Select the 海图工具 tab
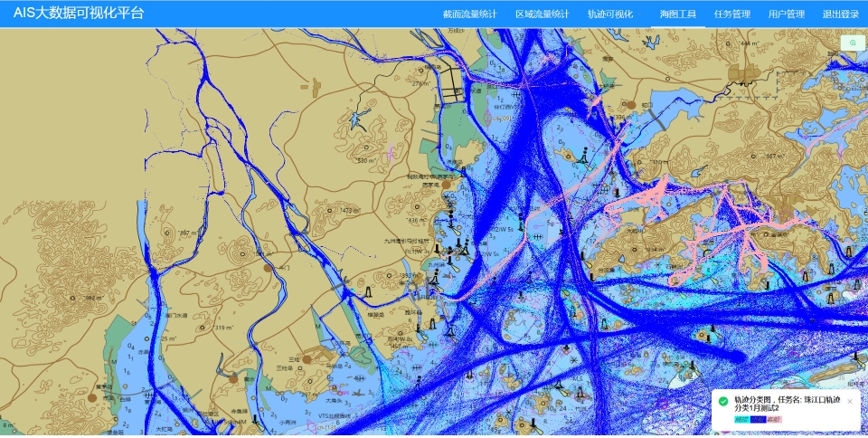Image resolution: width=868 pixels, height=438 pixels. click(x=678, y=14)
